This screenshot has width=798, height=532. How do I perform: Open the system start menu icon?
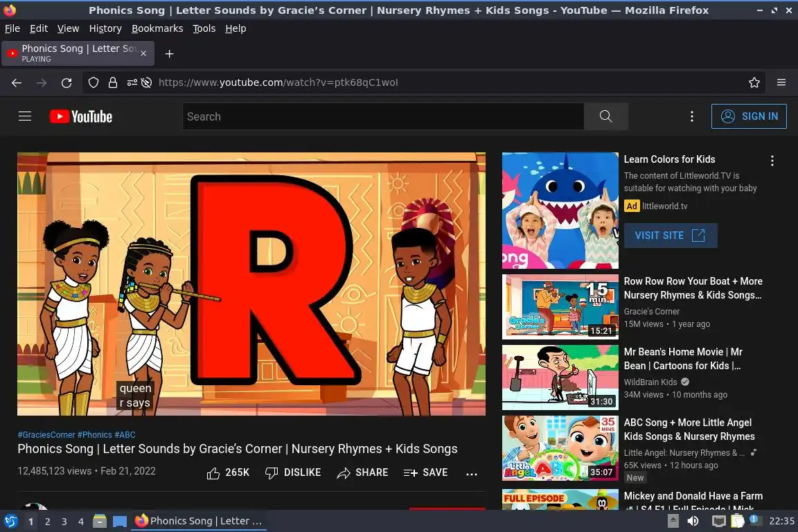tap(10, 522)
